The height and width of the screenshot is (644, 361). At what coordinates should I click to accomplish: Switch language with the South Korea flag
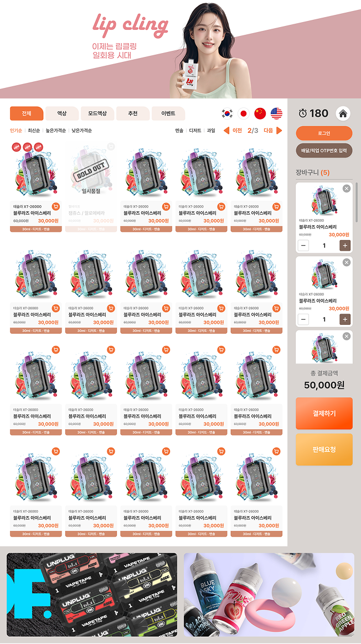pos(227,114)
